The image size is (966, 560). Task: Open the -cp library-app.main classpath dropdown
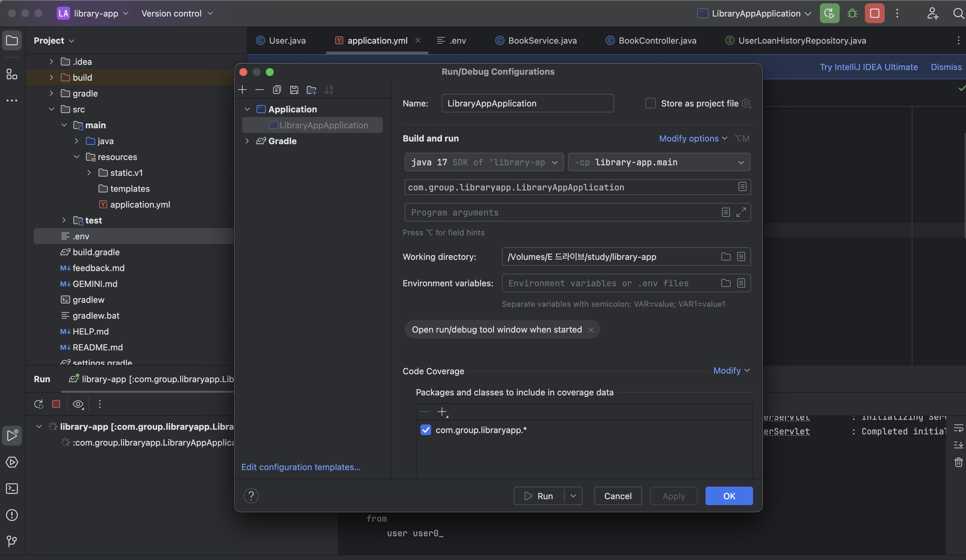(x=659, y=162)
